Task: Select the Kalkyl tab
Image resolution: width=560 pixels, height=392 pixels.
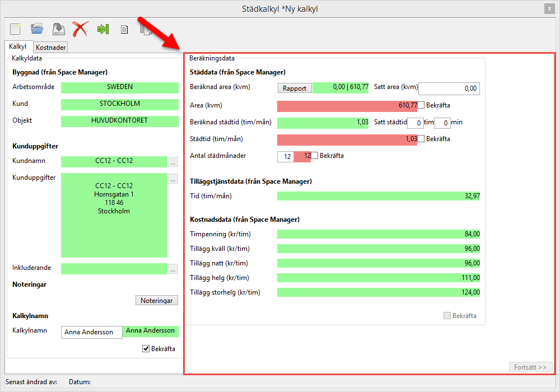Action: coord(18,47)
